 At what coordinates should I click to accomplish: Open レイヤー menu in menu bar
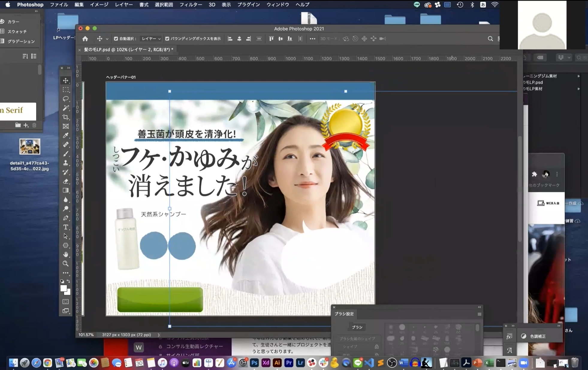[x=124, y=4]
